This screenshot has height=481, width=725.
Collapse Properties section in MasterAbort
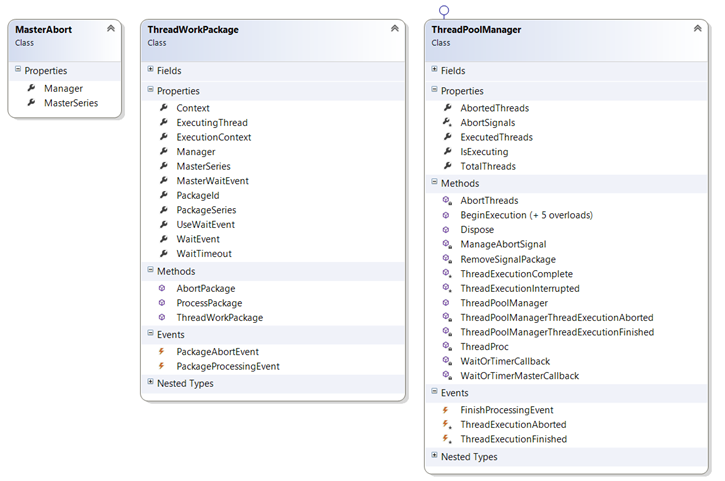[18, 70]
